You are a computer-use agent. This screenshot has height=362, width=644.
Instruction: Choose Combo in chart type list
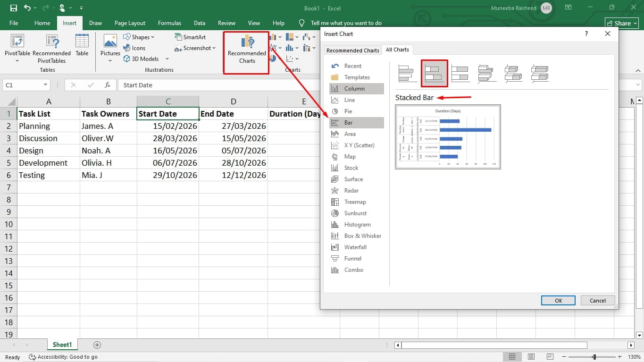(x=356, y=270)
